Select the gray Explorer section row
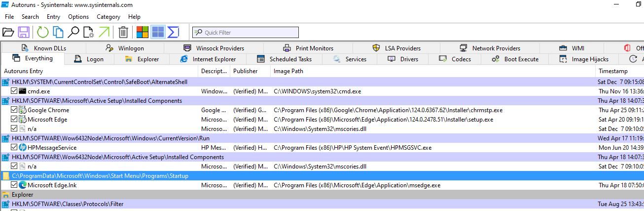This screenshot has height=211, width=644. point(322,195)
